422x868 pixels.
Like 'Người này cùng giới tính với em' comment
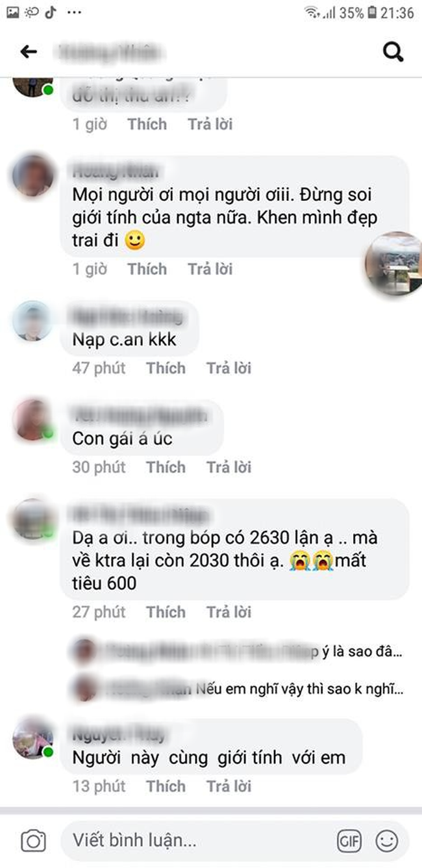pos(166,786)
